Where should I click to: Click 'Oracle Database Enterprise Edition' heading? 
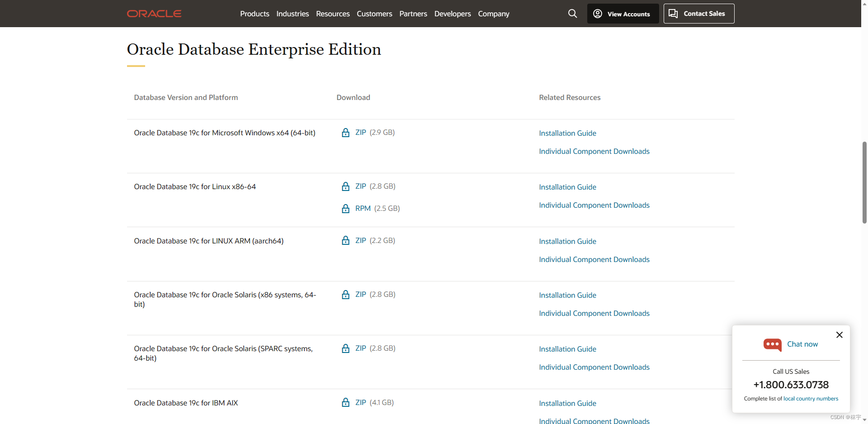pos(254,49)
